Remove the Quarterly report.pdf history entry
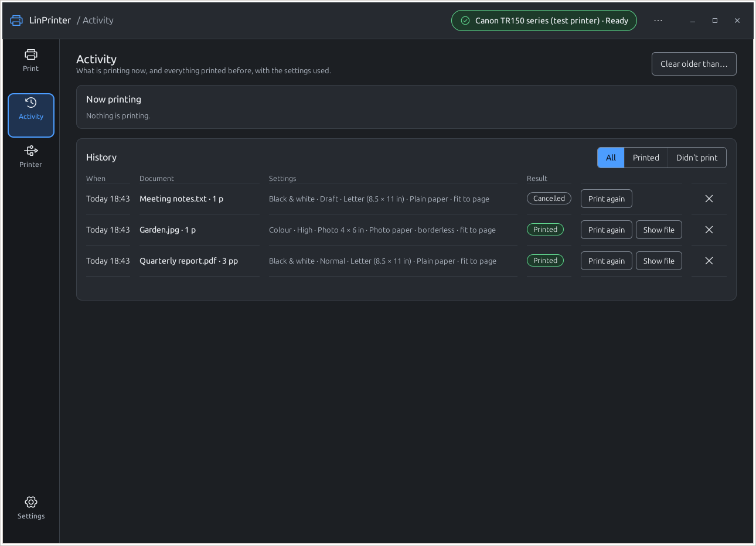 [x=709, y=261]
